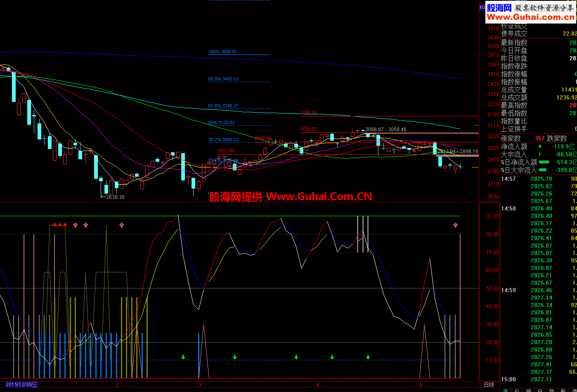Click the 15:00 tick row priced 2827.11
The height and width of the screenshot is (392, 577).
539,379
